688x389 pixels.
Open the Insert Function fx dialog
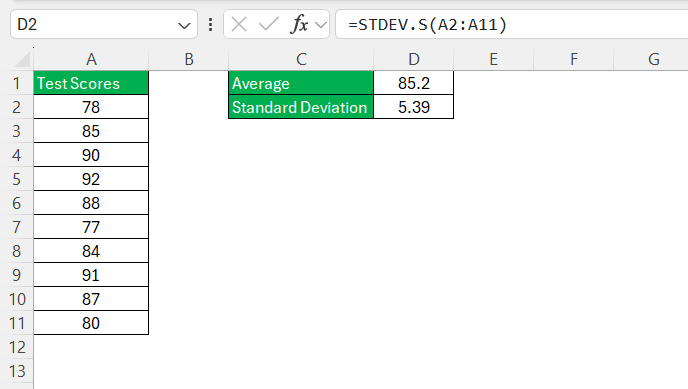(299, 24)
